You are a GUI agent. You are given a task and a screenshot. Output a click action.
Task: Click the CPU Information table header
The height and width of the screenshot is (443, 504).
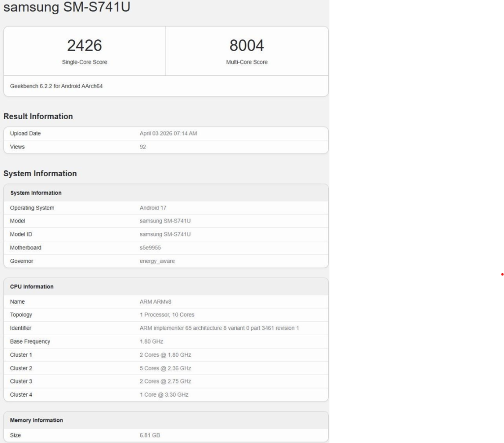coord(32,287)
